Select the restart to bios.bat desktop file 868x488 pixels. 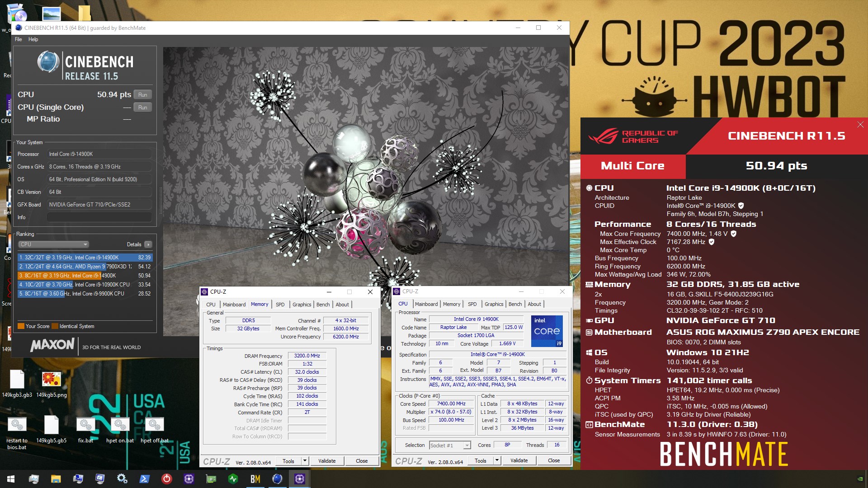[17, 434]
